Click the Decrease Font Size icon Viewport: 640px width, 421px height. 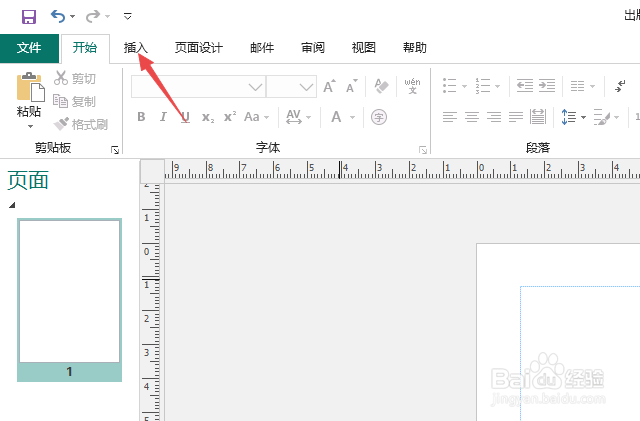click(351, 86)
